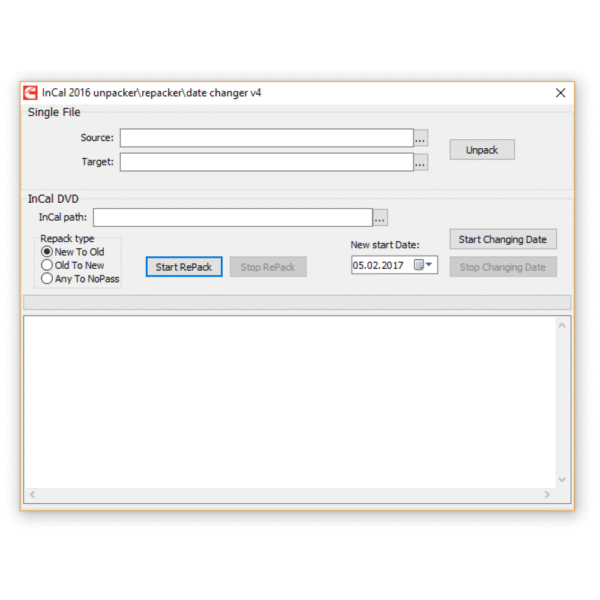Browse for Target file with ellipsis button
The width and height of the screenshot is (600, 600).
[421, 162]
